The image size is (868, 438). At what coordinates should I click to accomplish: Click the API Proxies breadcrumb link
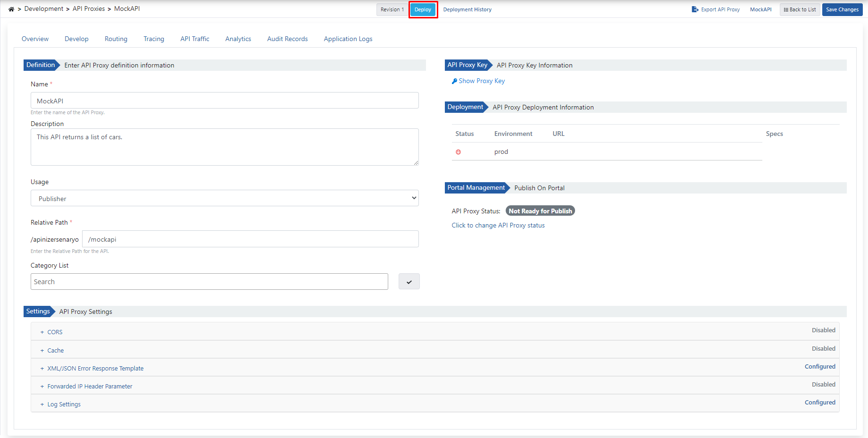click(x=89, y=8)
